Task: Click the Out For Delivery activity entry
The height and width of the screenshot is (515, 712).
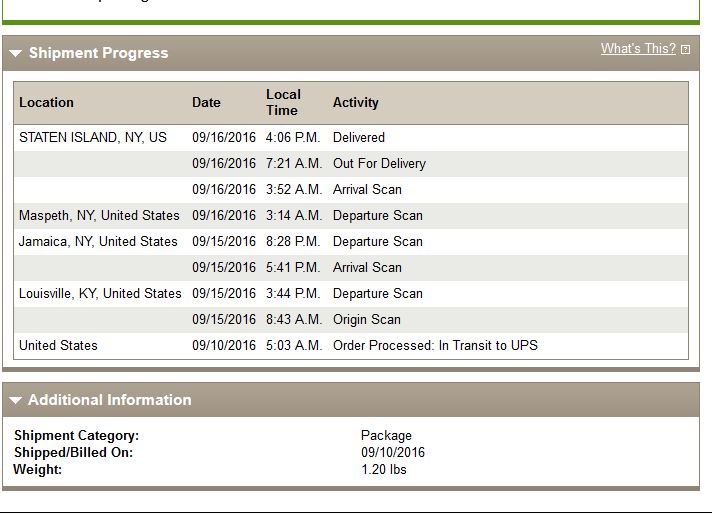Action: pos(379,163)
